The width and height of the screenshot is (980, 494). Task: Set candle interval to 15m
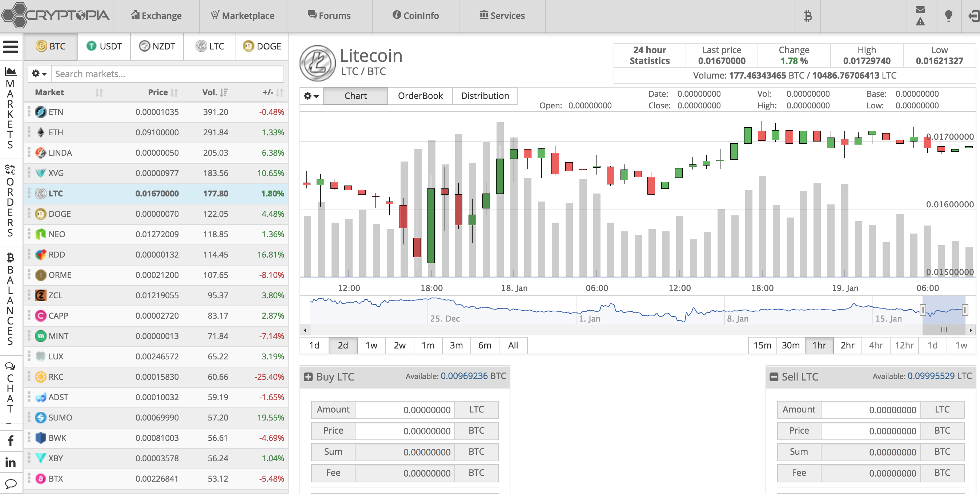point(762,345)
